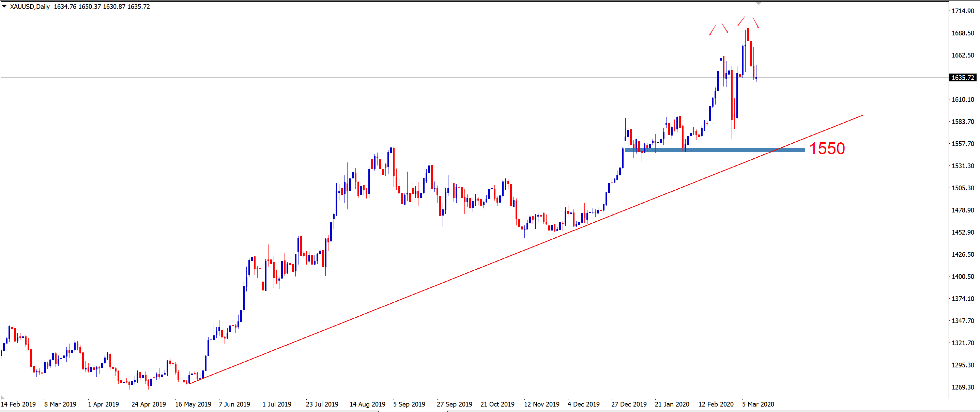The image size is (980, 412).
Task: Click the 5 Sep 2019 date label
Action: click(x=409, y=405)
